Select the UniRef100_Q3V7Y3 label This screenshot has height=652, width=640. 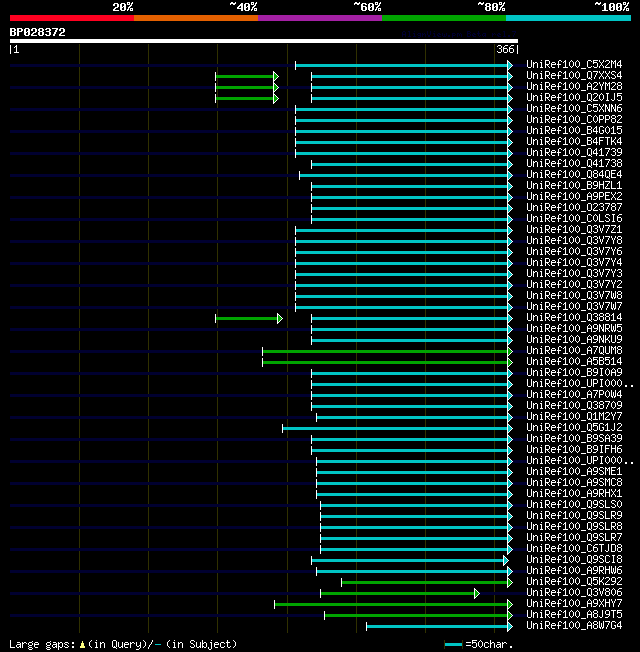click(x=574, y=273)
